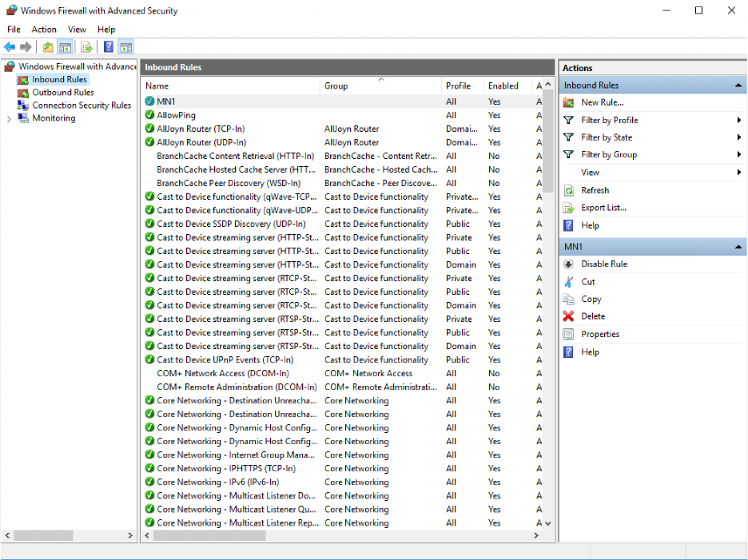Click the Inbound Rules tree icon
This screenshot has width=748, height=560.
tap(23, 80)
